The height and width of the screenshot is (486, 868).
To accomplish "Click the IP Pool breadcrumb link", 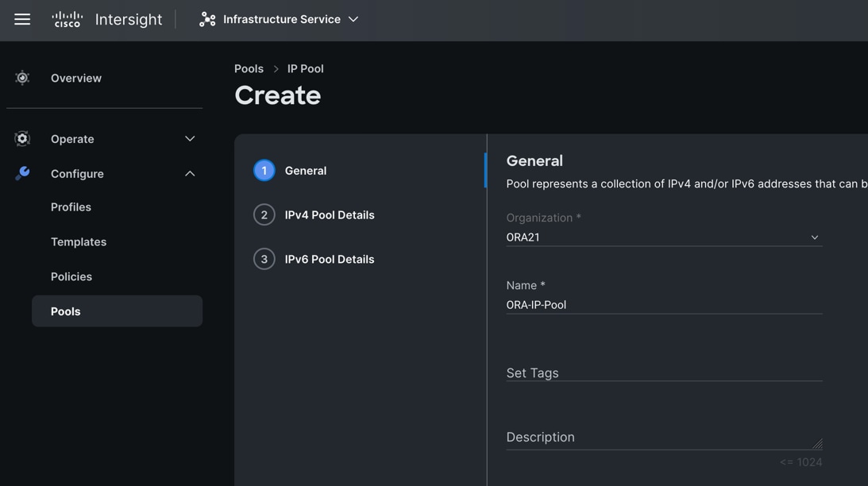I will 305,69.
